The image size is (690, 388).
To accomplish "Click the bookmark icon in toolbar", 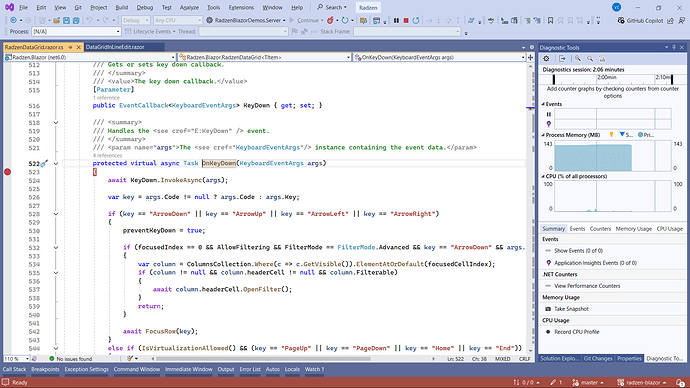I will tap(550, 20).
